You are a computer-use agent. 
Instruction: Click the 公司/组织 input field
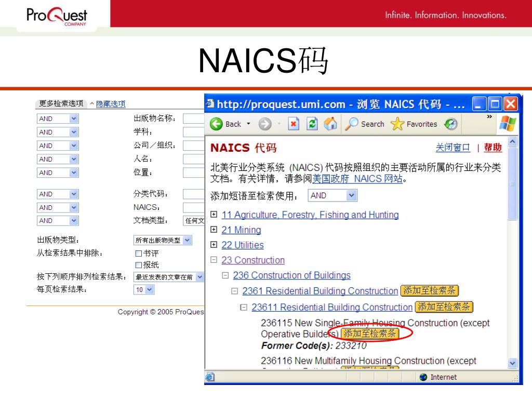pos(194,146)
